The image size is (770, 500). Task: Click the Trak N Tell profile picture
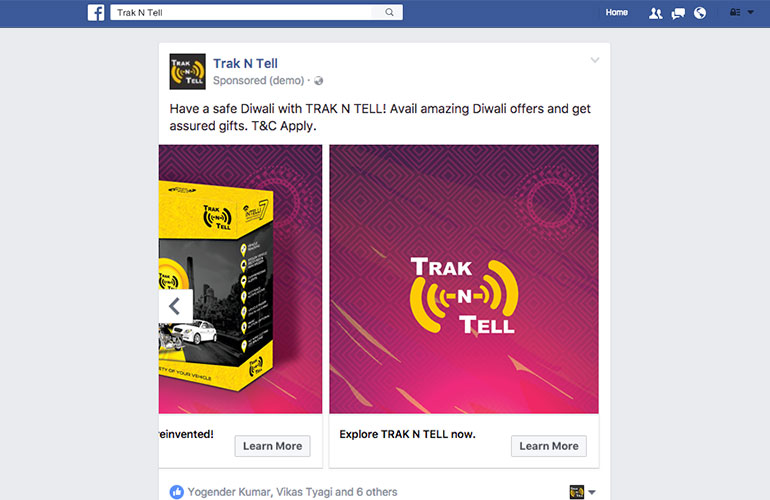188,72
